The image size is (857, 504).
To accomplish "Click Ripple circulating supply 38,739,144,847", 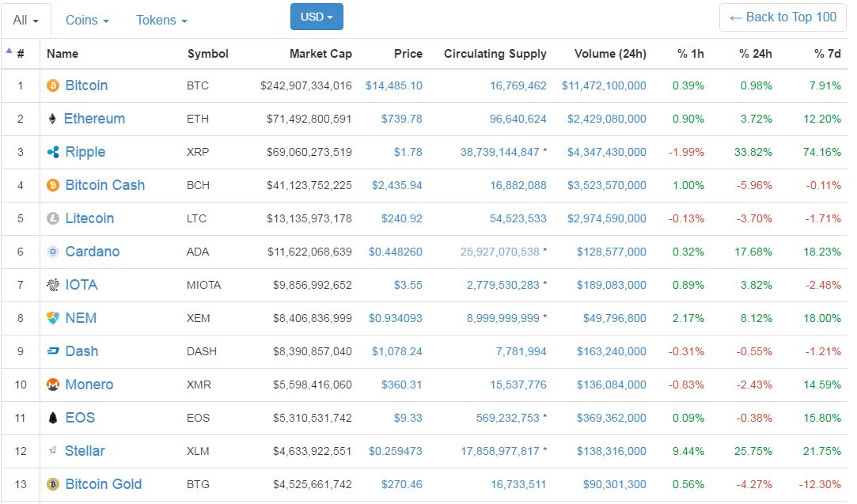I will [499, 153].
